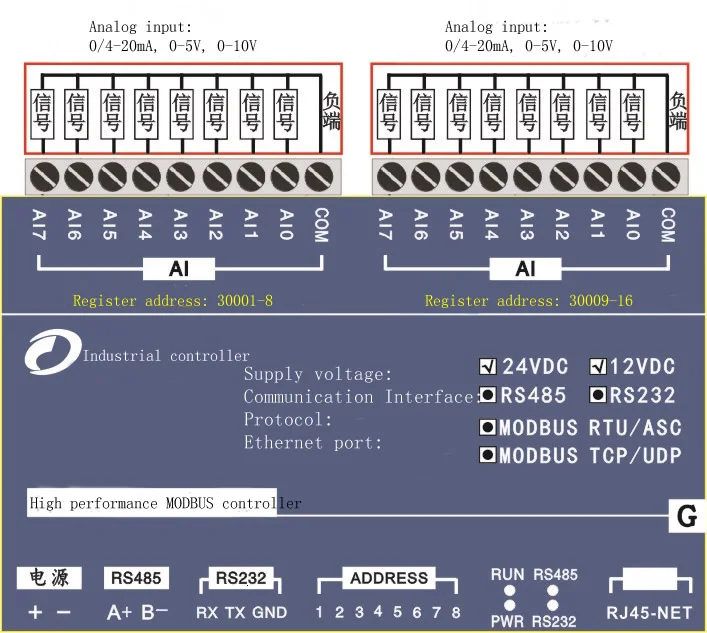
Task: Click the RUN indicator LED
Action: tap(510, 590)
